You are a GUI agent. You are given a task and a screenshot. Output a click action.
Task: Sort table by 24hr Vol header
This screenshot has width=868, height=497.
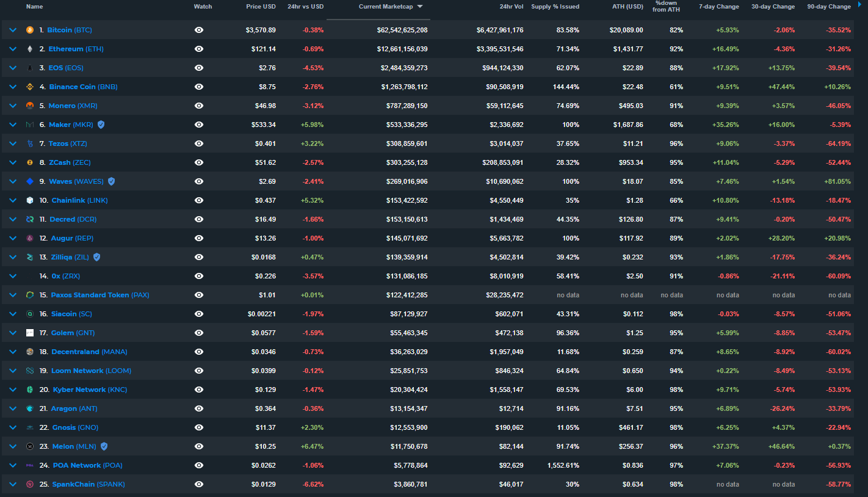(511, 7)
